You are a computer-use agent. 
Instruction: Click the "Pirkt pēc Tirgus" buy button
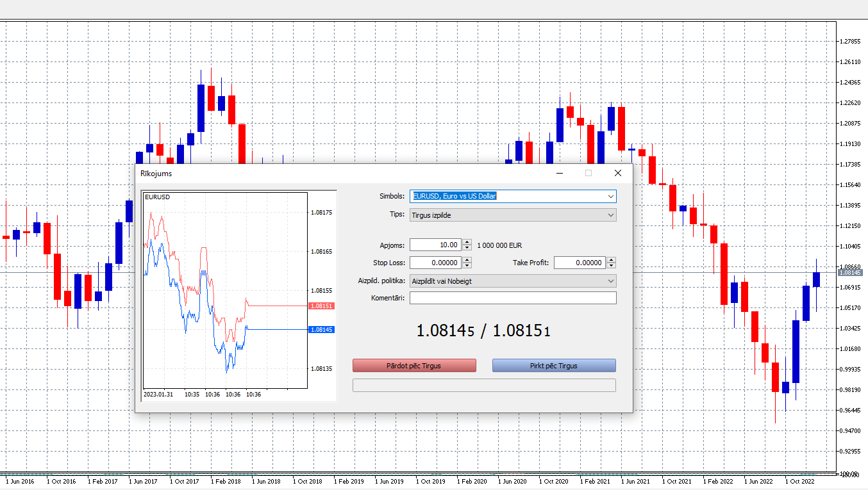[554, 366]
